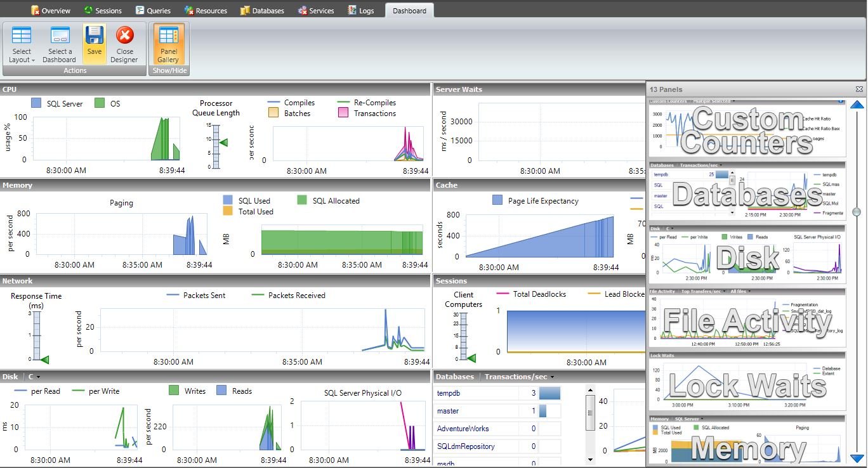Open the Disk drive C dropdown
The image size is (868, 468).
[32, 377]
